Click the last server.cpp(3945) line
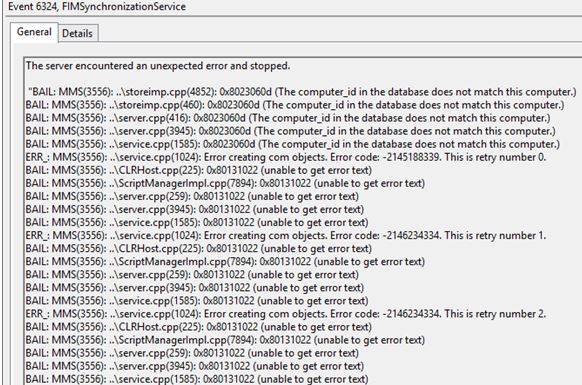 coord(194,366)
